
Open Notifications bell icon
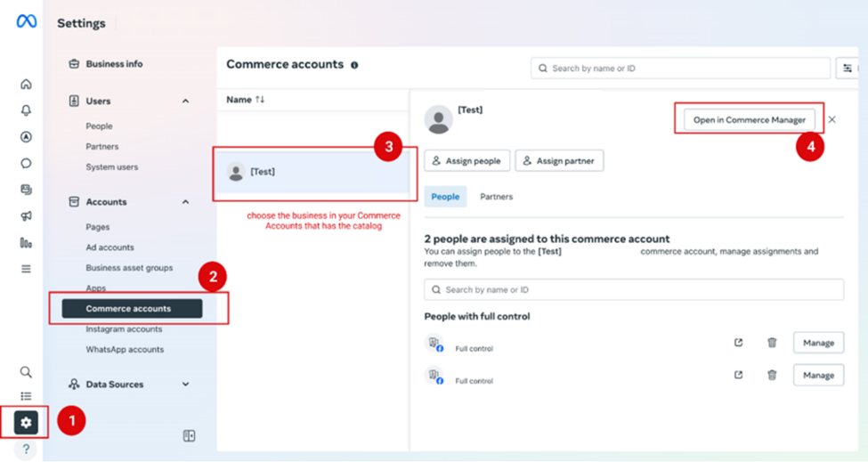(x=26, y=110)
